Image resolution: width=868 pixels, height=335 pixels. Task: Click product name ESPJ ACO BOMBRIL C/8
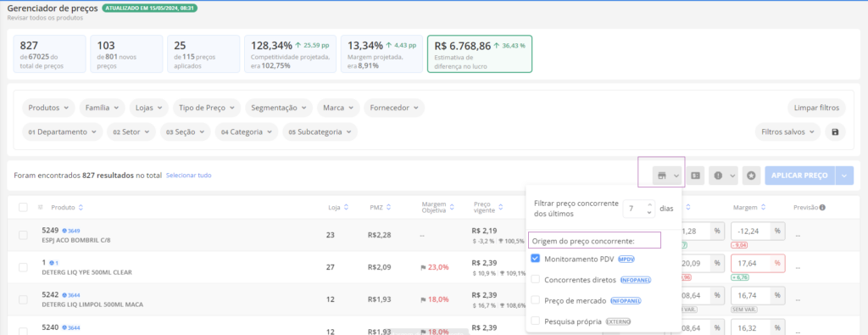point(75,240)
